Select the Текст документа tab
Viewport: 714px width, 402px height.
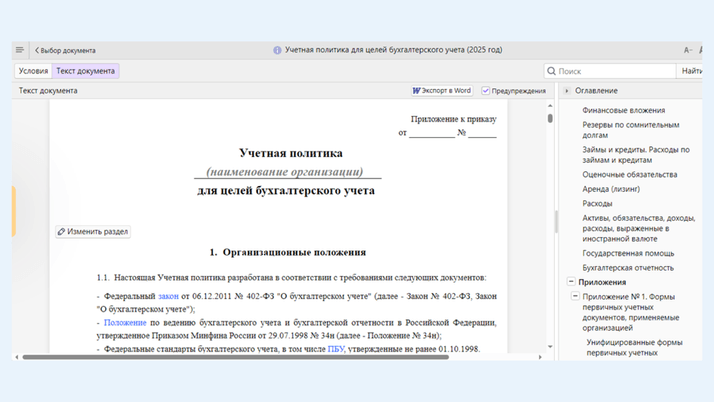(85, 71)
